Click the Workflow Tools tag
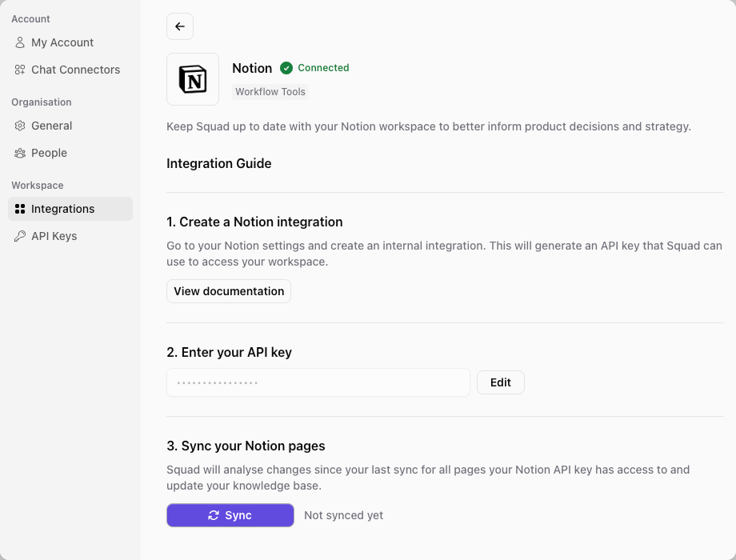 click(270, 91)
